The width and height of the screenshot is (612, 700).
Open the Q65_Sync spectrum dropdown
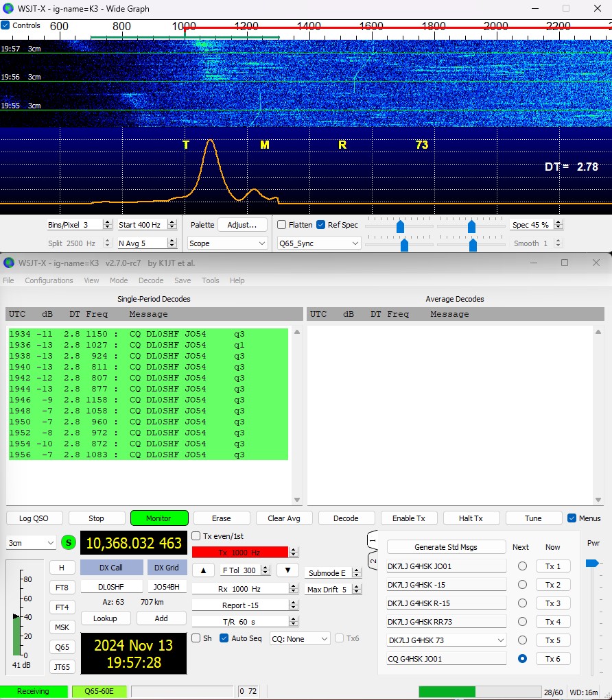pyautogui.click(x=318, y=243)
